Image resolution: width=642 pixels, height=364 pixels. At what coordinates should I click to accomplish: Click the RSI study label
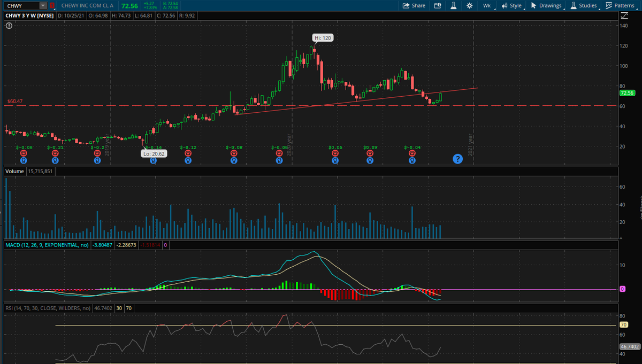[47, 308]
